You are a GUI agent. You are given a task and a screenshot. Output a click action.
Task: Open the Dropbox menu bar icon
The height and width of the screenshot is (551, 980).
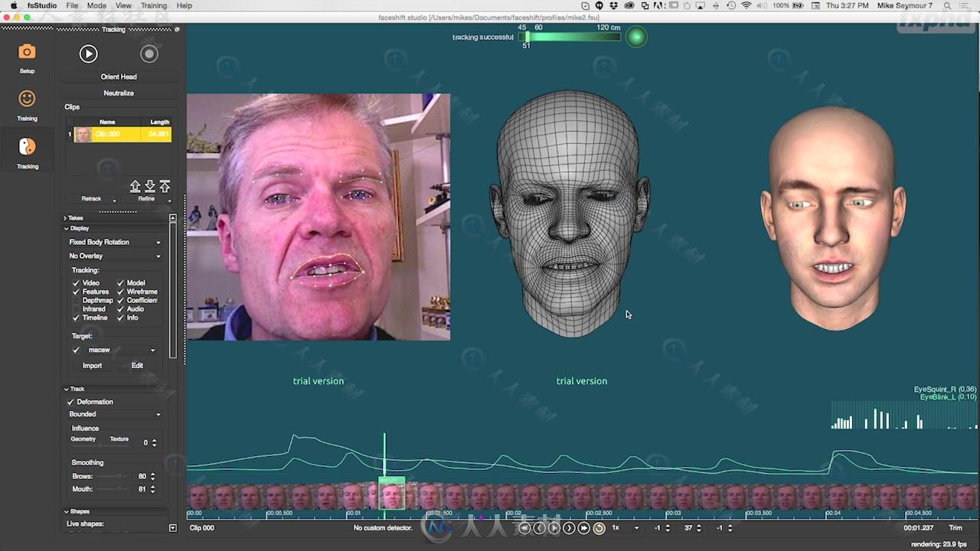tap(614, 5)
